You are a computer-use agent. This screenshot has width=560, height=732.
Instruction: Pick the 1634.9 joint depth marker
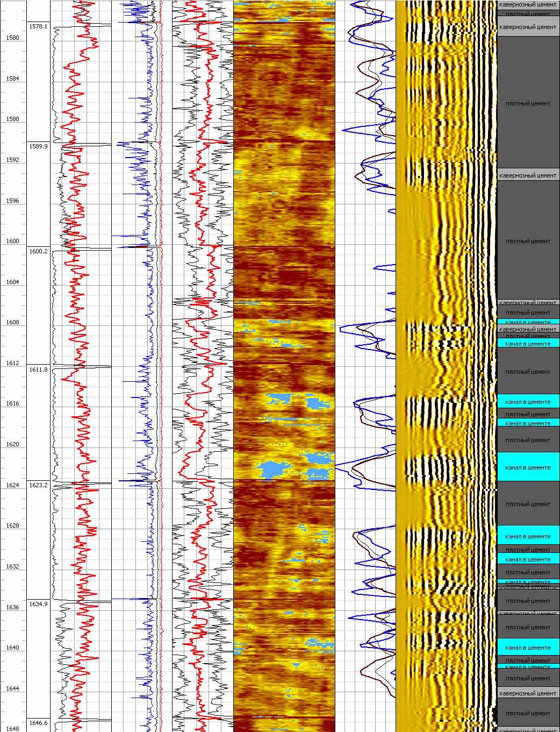coord(38,604)
